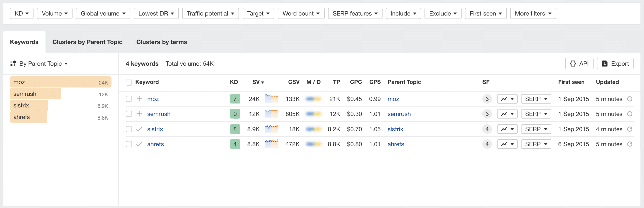The image size is (644, 208).
Task: Open the KD filter dropdown
Action: pyautogui.click(x=22, y=13)
